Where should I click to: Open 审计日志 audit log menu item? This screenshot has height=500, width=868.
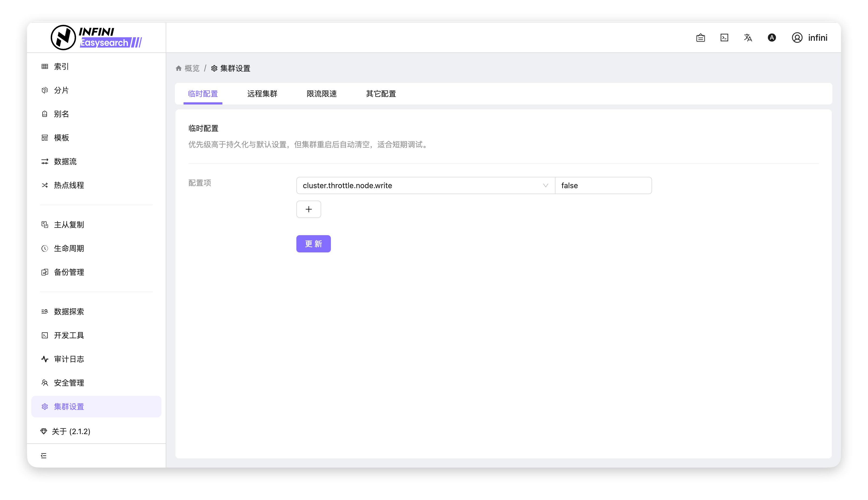pyautogui.click(x=69, y=359)
